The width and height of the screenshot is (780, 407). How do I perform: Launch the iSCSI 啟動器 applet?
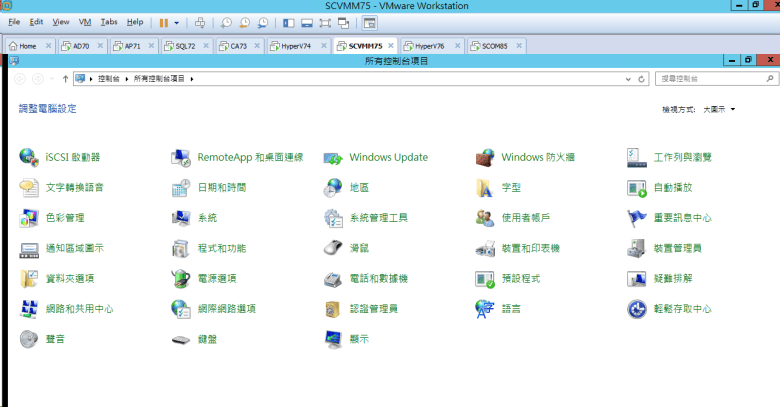click(x=72, y=157)
